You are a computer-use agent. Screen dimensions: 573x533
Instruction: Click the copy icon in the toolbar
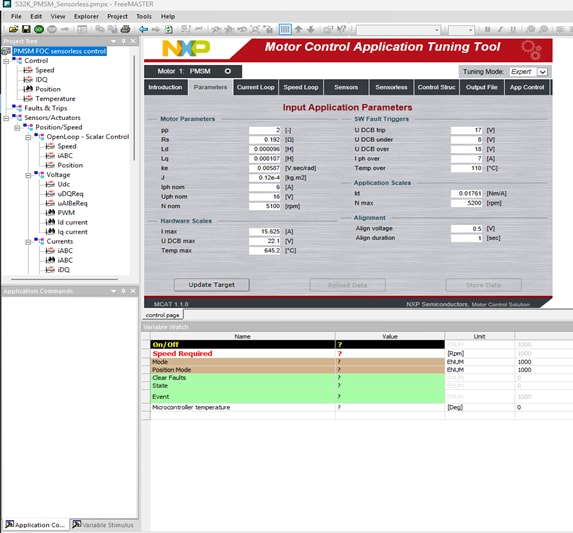point(100,29)
